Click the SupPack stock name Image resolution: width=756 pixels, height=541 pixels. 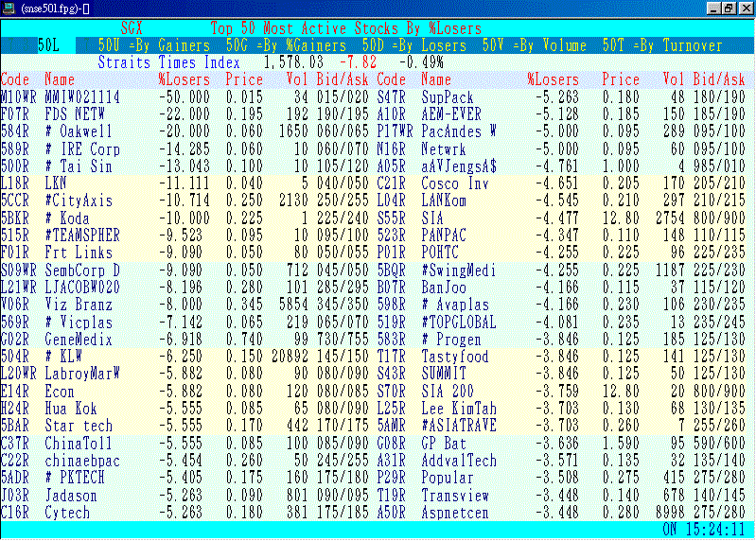pos(447,97)
